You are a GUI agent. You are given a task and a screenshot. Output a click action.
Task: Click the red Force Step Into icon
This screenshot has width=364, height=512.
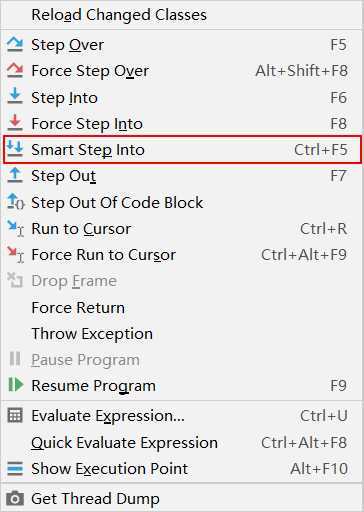15,123
